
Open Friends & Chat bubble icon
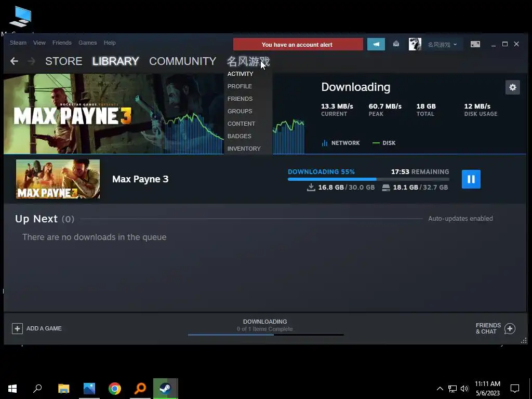click(x=510, y=328)
